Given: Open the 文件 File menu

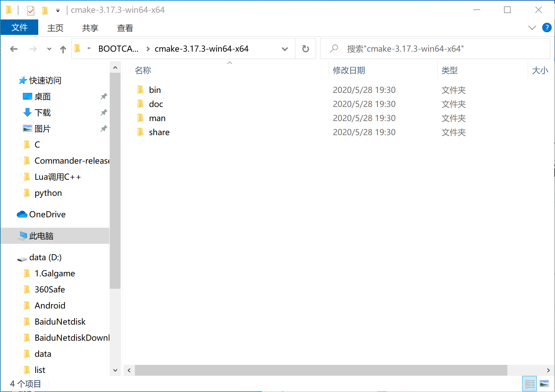Looking at the screenshot, I should point(19,27).
